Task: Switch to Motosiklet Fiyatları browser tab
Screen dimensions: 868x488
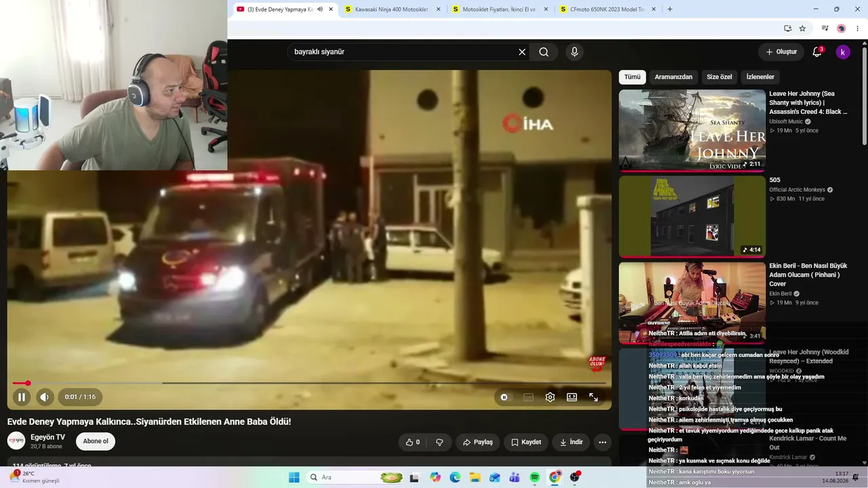Action: [x=499, y=9]
